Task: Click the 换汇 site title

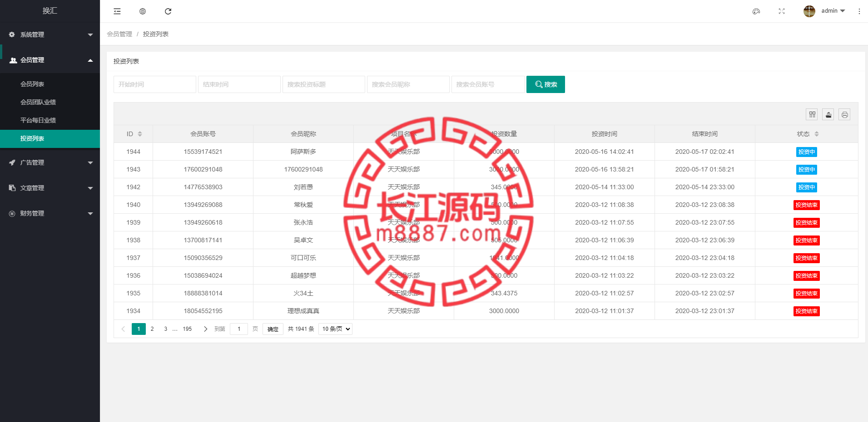Action: (x=50, y=11)
